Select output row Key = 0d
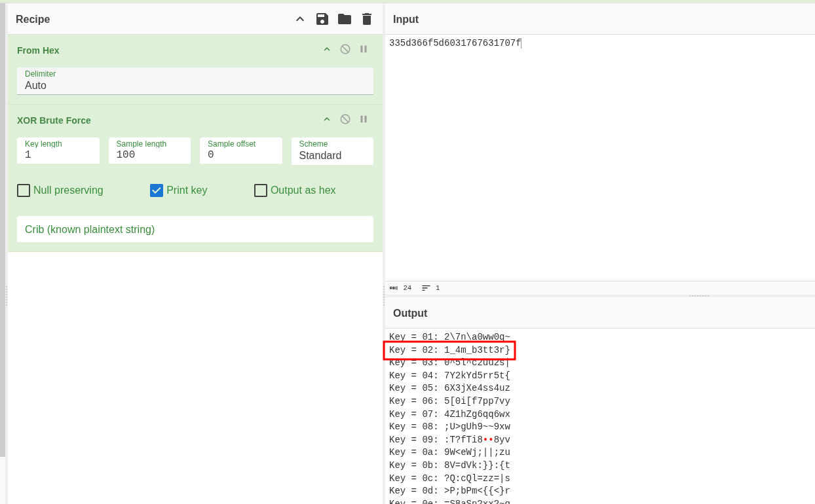 pyautogui.click(x=449, y=491)
